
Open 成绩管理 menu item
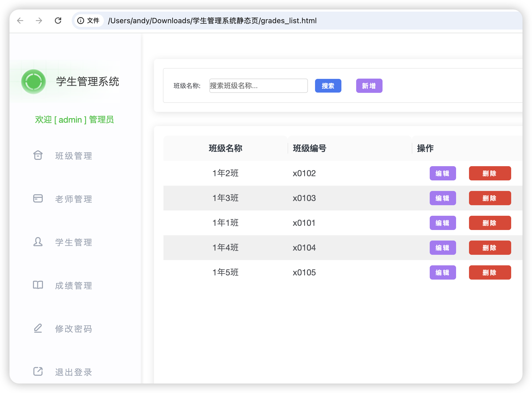click(x=74, y=286)
